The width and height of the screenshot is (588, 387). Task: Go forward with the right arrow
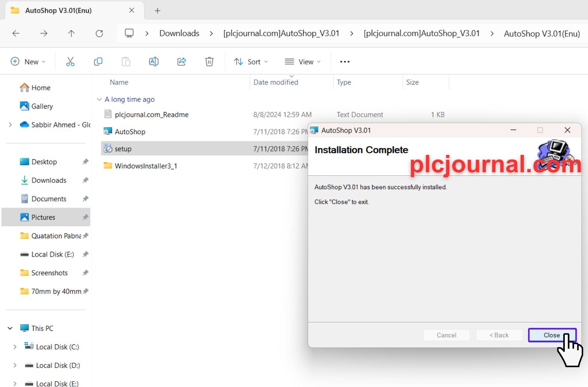click(43, 33)
